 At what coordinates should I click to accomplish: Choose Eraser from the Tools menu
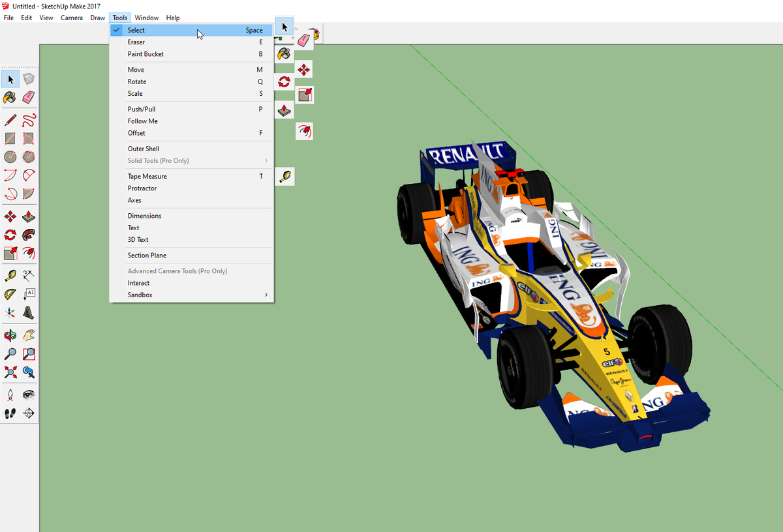pos(191,42)
